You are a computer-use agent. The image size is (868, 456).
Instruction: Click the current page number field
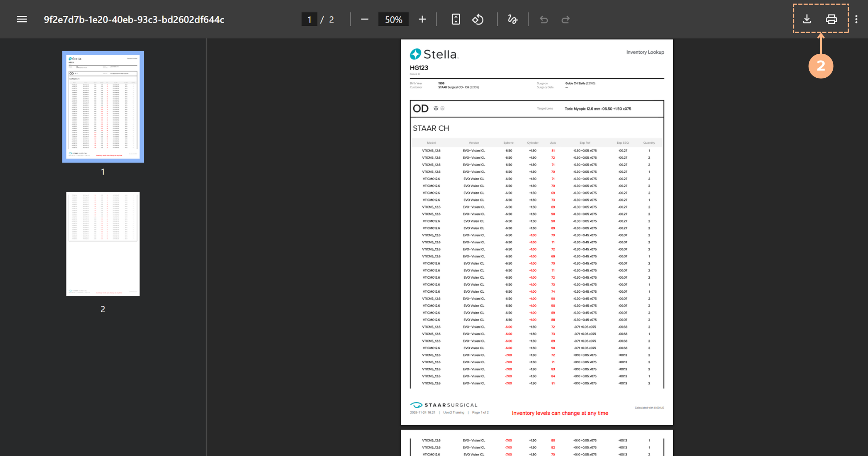(x=309, y=19)
